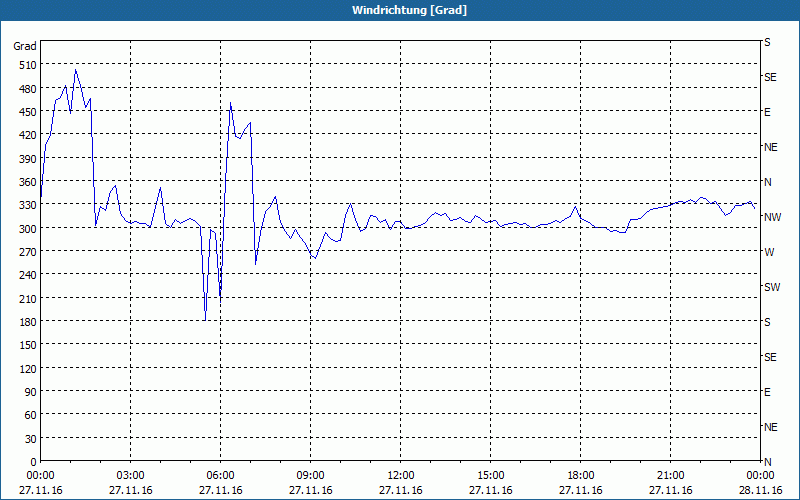Click the 09:00 time label
Screen dimensions: 800x500
pyautogui.click(x=310, y=476)
